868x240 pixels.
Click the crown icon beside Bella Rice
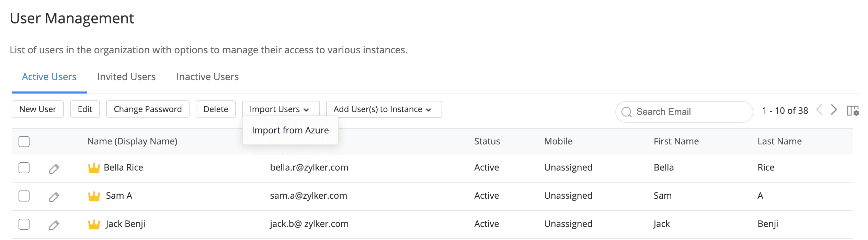tap(94, 168)
